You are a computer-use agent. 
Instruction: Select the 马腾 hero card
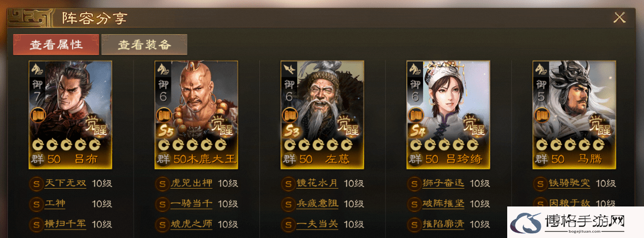(x=575, y=115)
